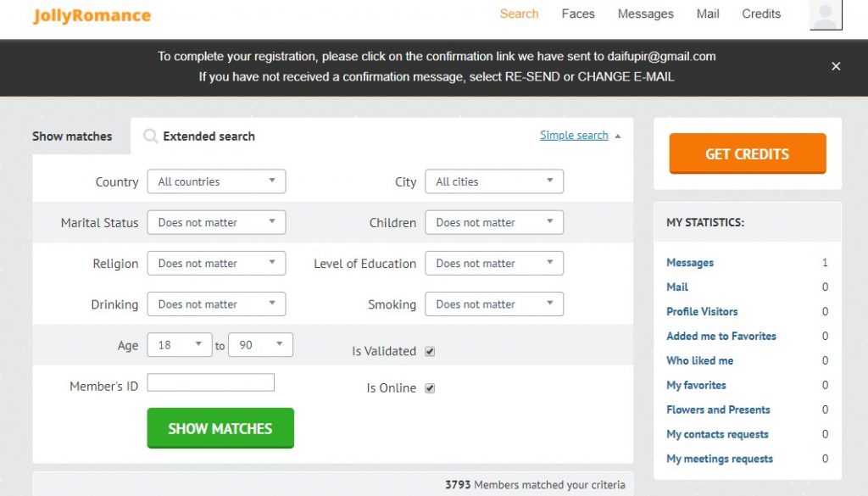This screenshot has width=868, height=496.
Task: Expand the City dropdown
Action: point(494,181)
